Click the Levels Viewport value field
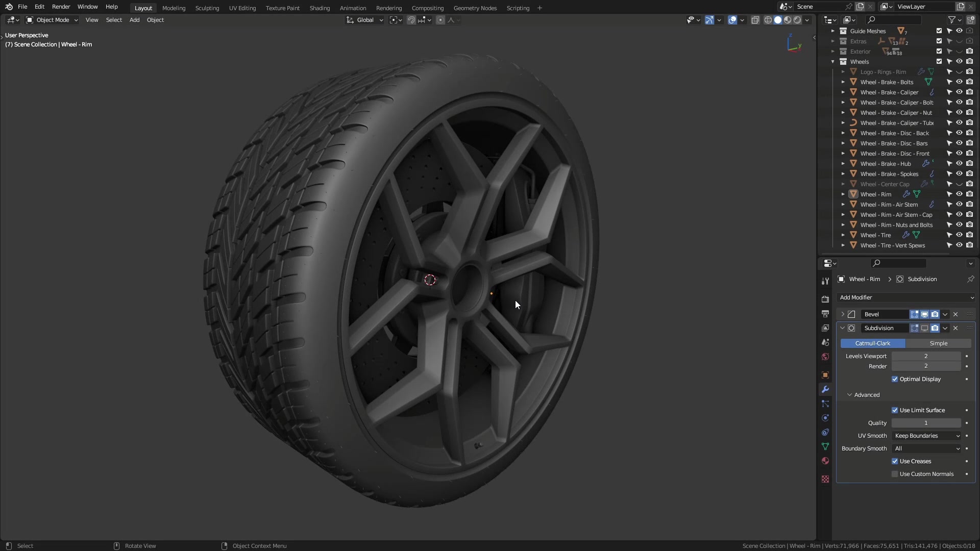The width and height of the screenshot is (980, 551). pyautogui.click(x=926, y=356)
